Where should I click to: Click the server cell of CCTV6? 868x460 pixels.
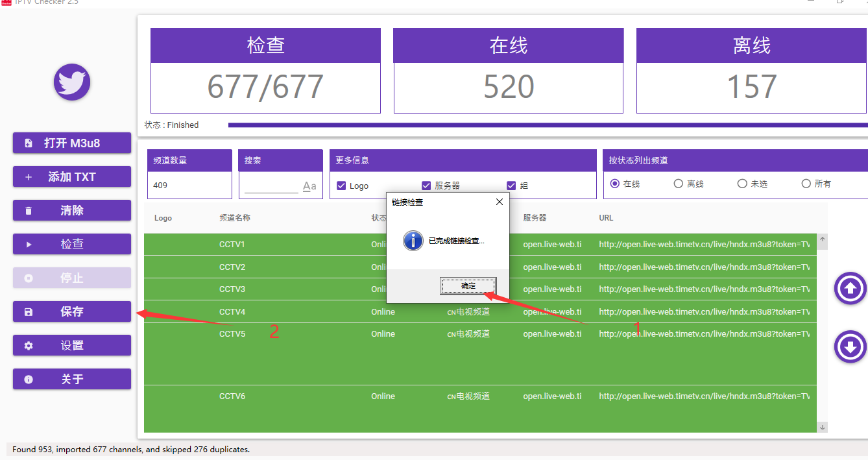click(553, 396)
